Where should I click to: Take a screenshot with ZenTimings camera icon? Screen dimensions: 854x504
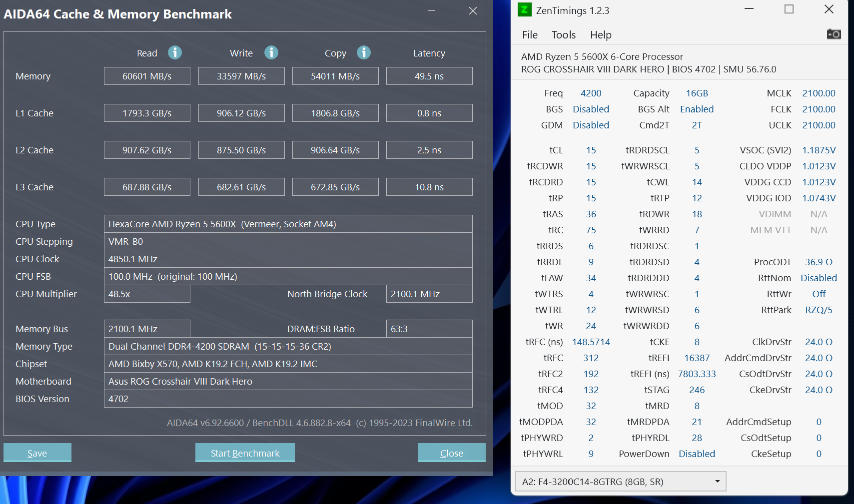(834, 34)
